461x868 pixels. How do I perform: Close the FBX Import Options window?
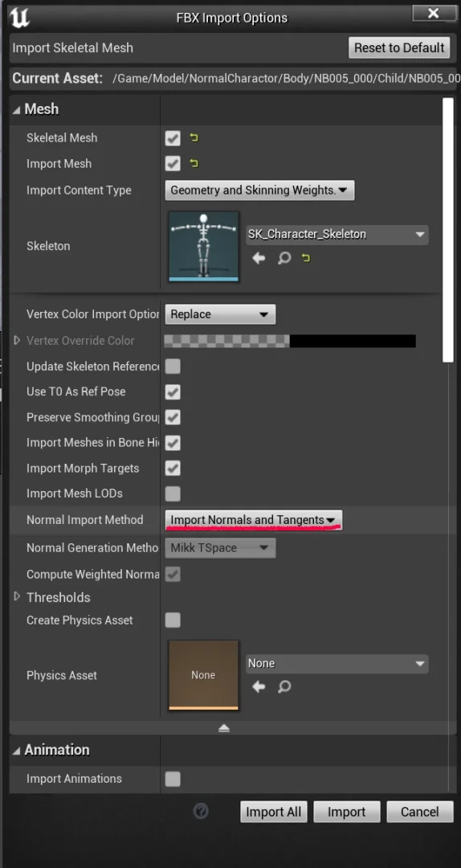pyautogui.click(x=434, y=14)
